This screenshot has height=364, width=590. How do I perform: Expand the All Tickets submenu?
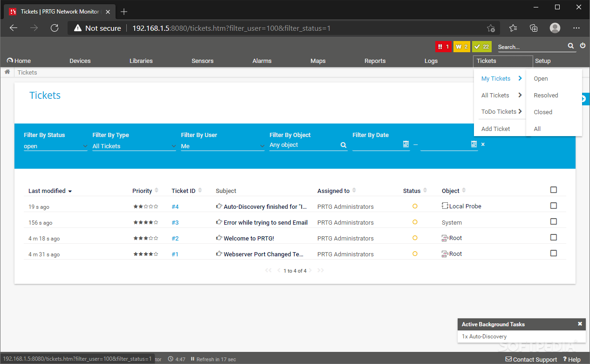click(501, 95)
